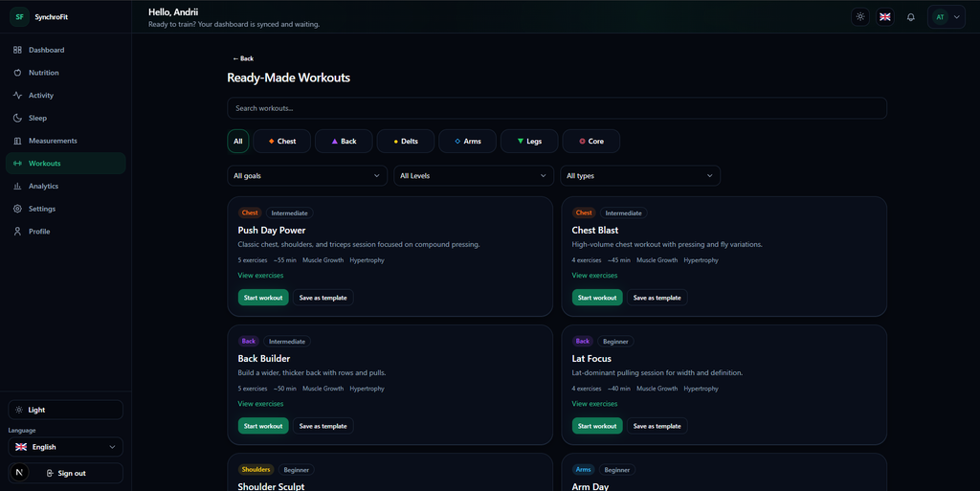
Task: Click the Sleep moon icon
Action: click(17, 118)
